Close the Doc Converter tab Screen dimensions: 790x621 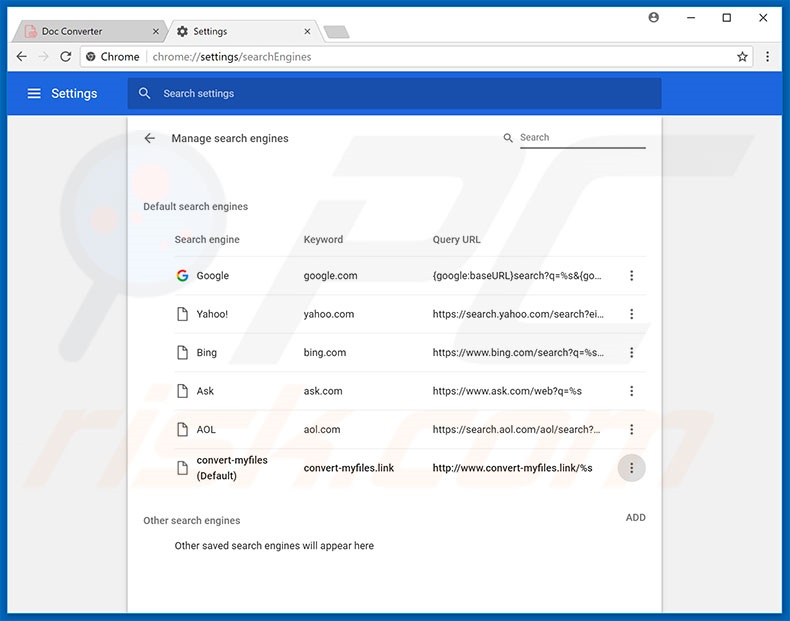tap(156, 31)
